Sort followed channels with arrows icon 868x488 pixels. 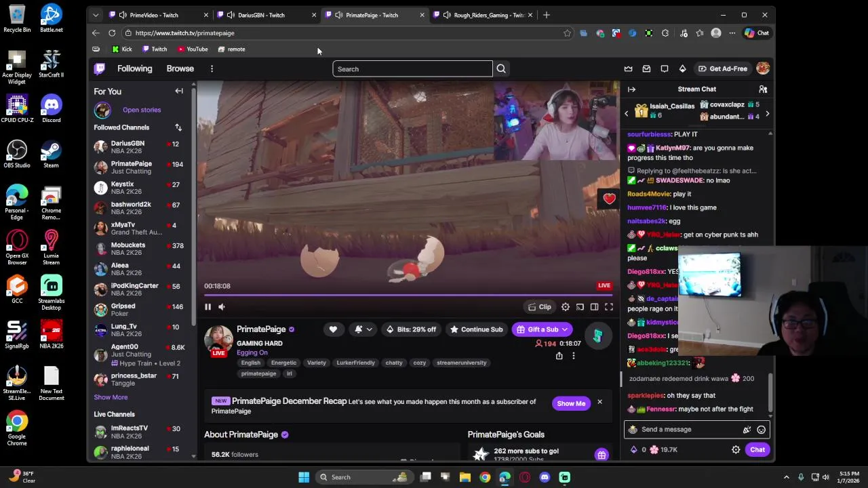[178, 127]
